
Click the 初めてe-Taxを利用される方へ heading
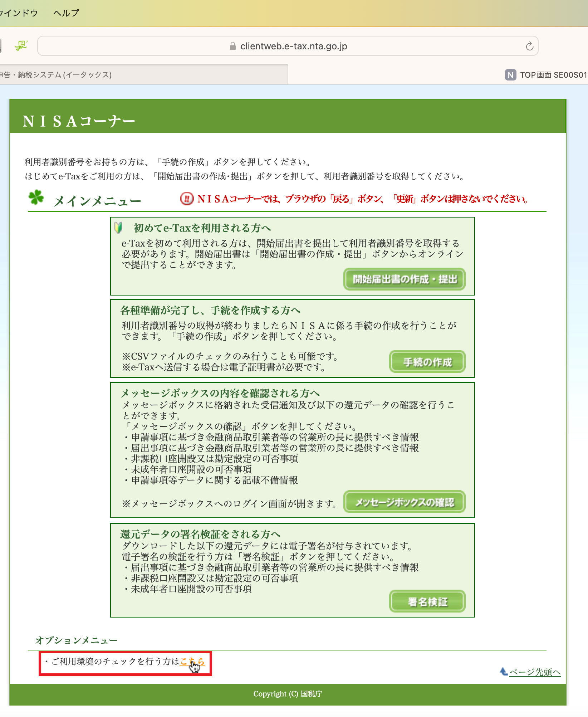point(202,228)
